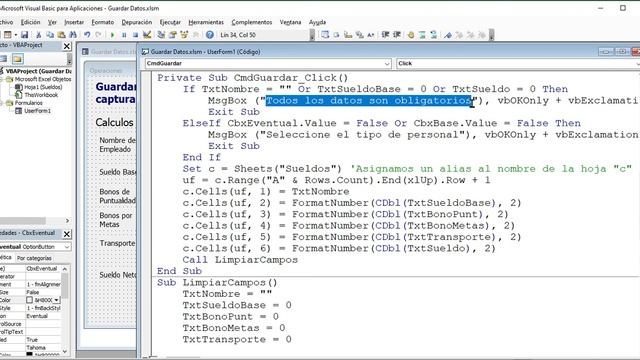Click the Pause/Interrupt execution icon
This screenshot has height=360, width=640.
[124, 35]
